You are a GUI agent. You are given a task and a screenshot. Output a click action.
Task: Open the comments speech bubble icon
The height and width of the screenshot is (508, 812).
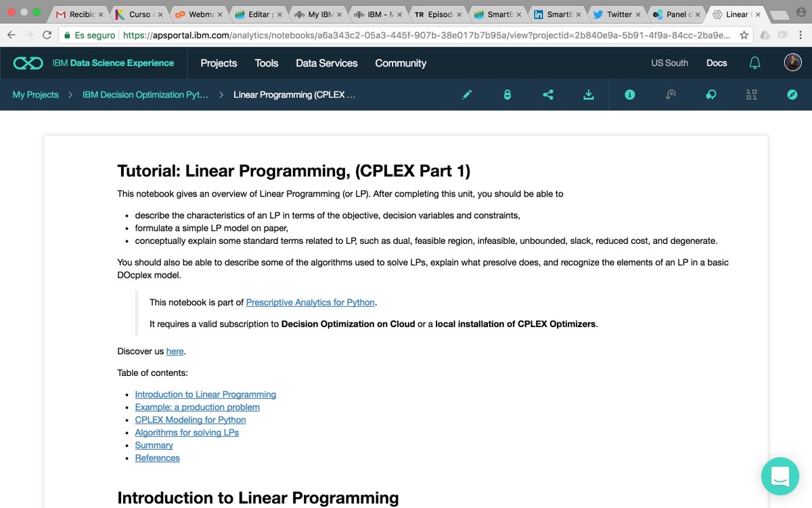pyautogui.click(x=711, y=95)
